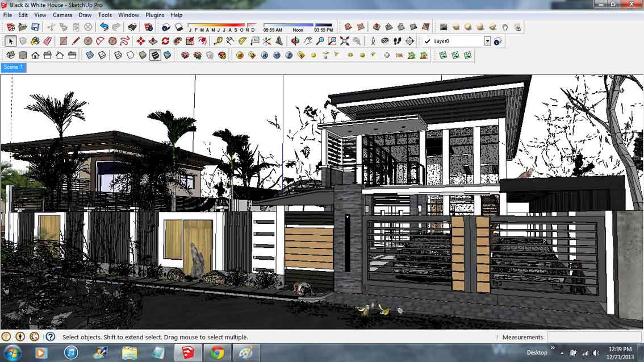644x362 pixels.
Task: Open the Window menu
Action: [128, 15]
